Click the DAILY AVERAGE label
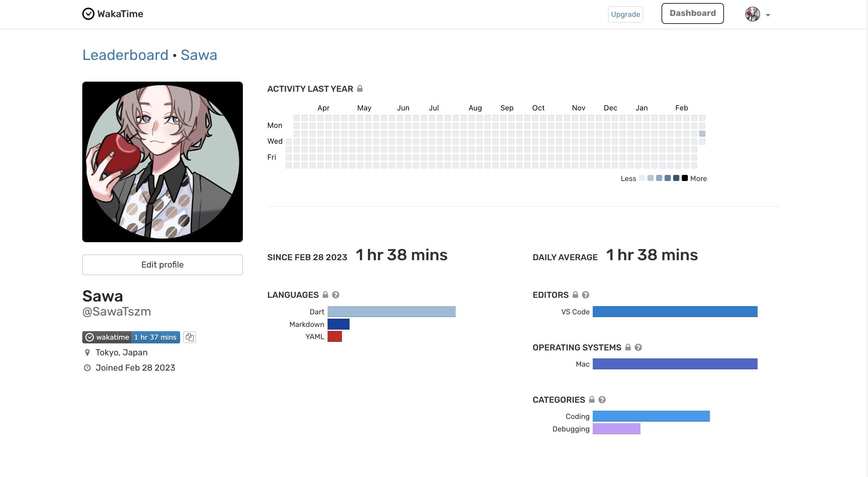 click(x=565, y=257)
